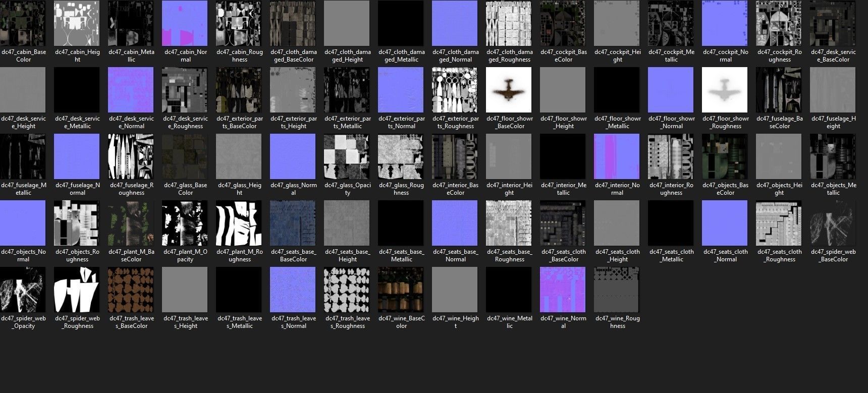This screenshot has width=868, height=393.
Task: Select dc47_objects_Metallic texture file
Action: tap(833, 156)
